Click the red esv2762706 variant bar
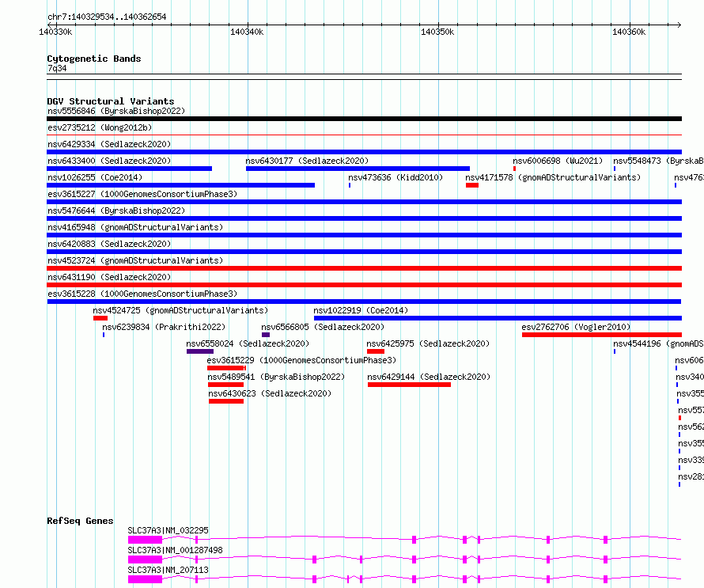Image resolution: width=704 pixels, height=588 pixels. point(602,335)
